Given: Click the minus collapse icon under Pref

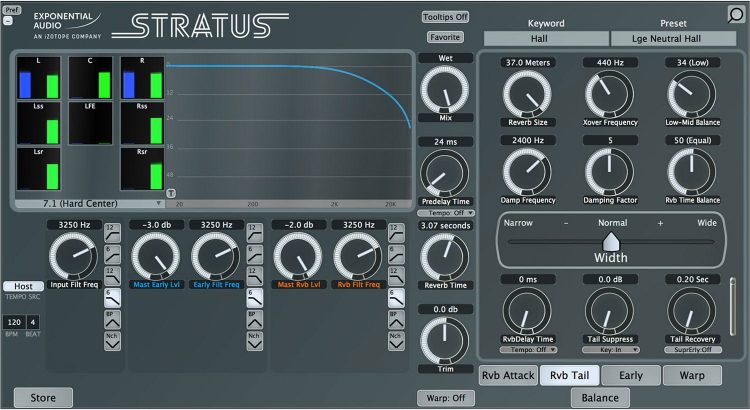Looking at the screenshot, I should tap(7, 21).
